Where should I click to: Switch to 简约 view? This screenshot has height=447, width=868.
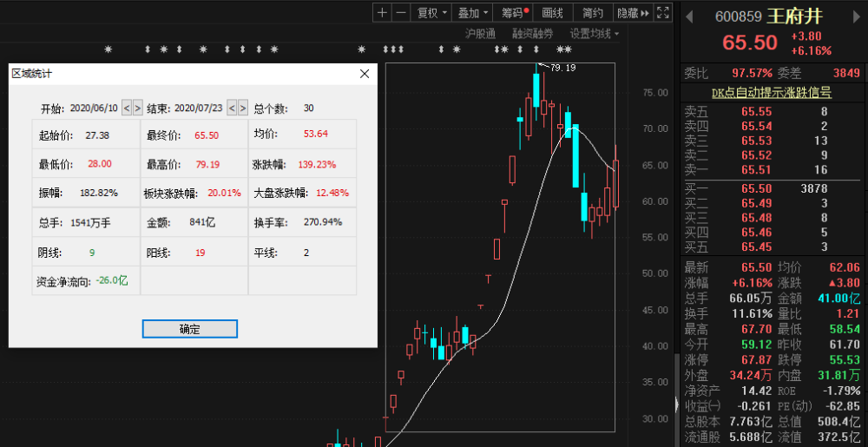[593, 13]
